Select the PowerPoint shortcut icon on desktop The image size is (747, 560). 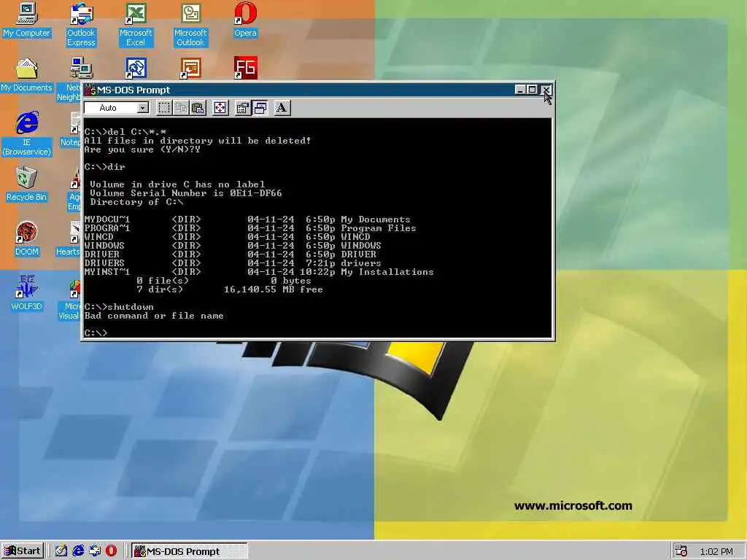click(190, 69)
